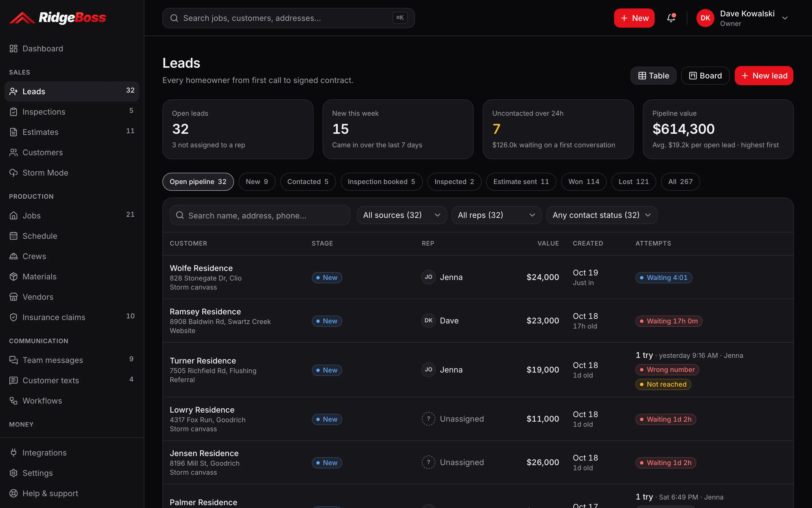Click the Schedule calendar icon
Screen dimensions: 812x508
click(x=14, y=236)
